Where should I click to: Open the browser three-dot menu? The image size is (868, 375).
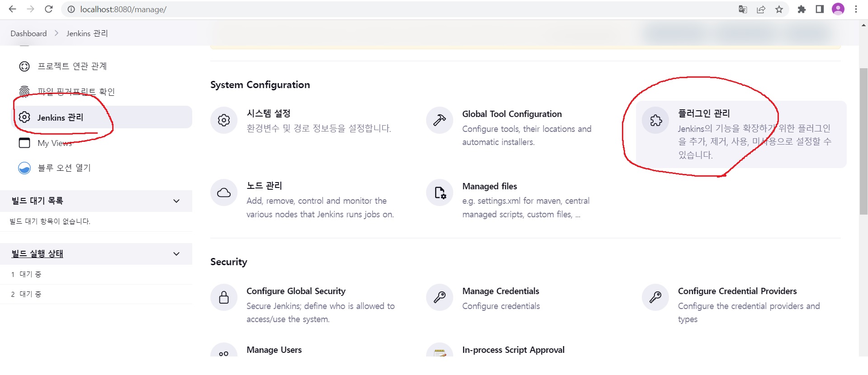856,9
